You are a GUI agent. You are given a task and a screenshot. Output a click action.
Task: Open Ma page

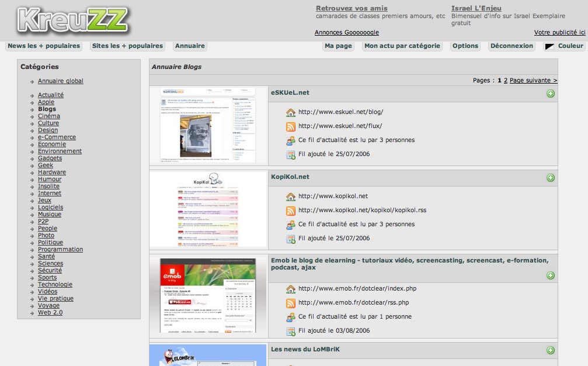[x=338, y=46]
